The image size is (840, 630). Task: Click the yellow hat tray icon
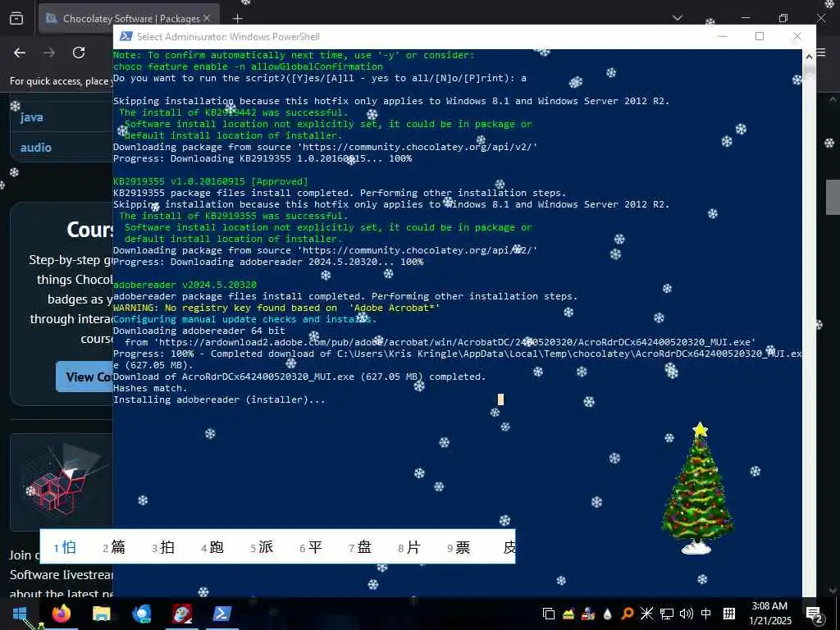[568, 614]
